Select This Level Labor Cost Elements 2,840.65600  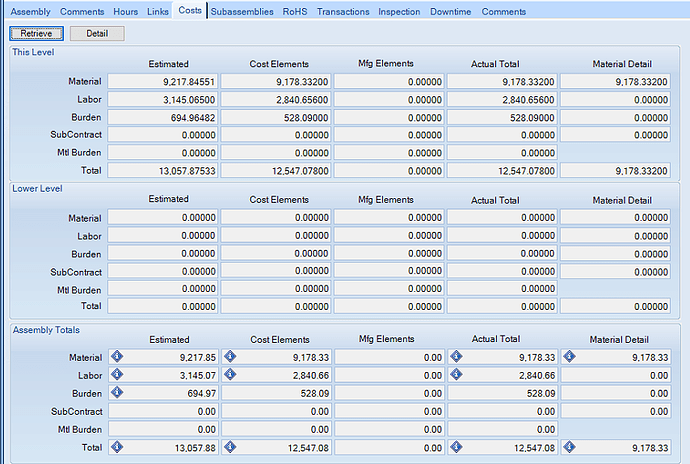276,99
